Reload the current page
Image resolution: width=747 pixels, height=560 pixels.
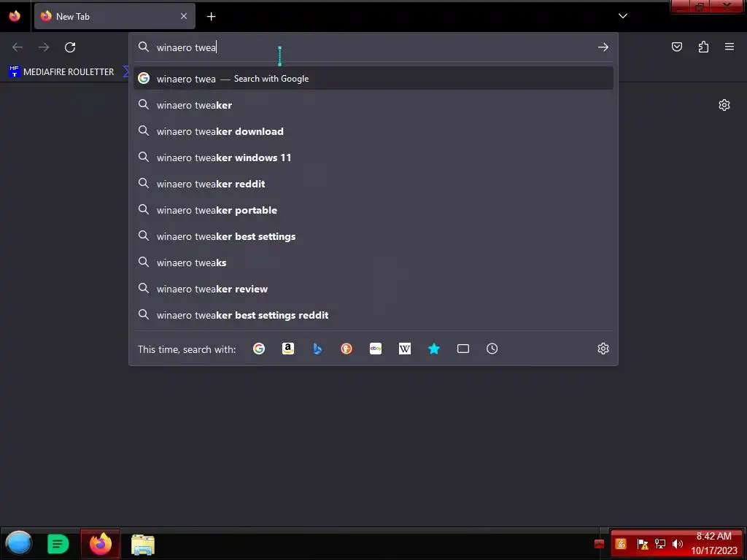pyautogui.click(x=70, y=47)
